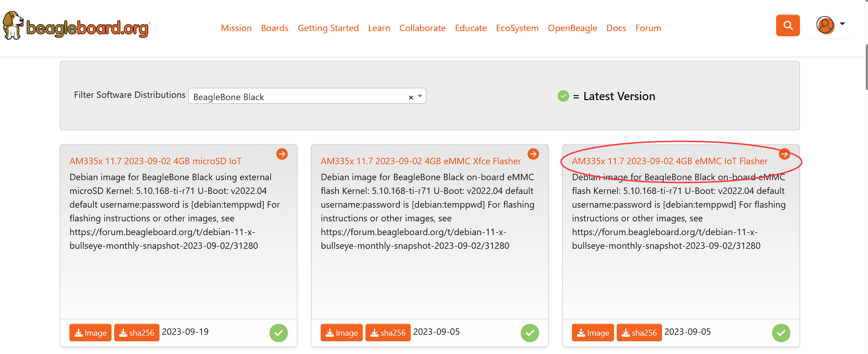This screenshot has height=354, width=868.
Task: Download sha256 for eMMC IoT Flasher
Action: pyautogui.click(x=639, y=333)
